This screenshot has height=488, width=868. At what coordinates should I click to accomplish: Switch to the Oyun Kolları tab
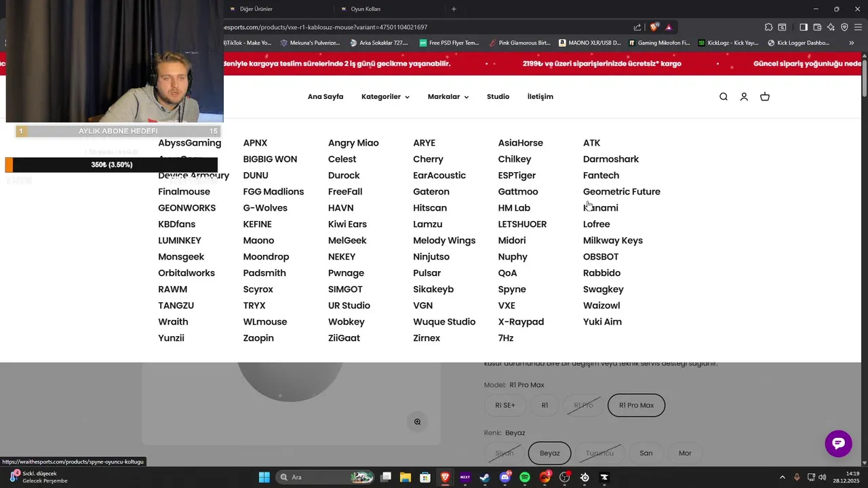[x=390, y=9]
